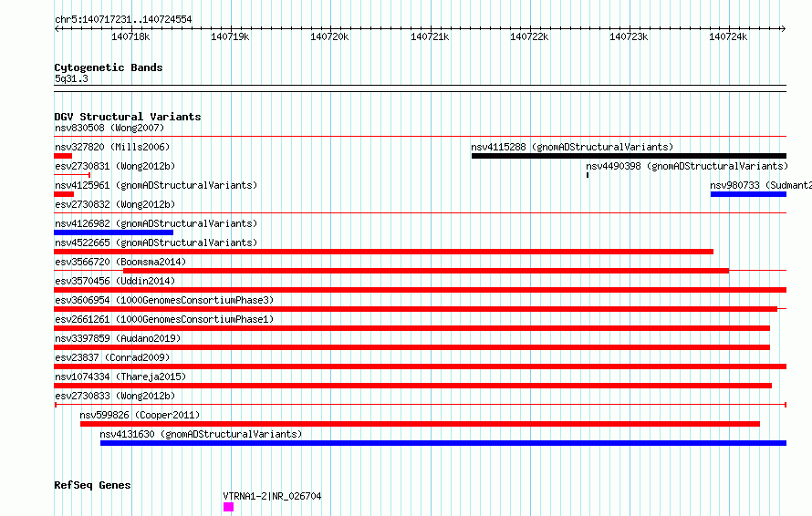Select the esv3566720 red bar
The width and height of the screenshot is (812, 516).
(x=426, y=271)
